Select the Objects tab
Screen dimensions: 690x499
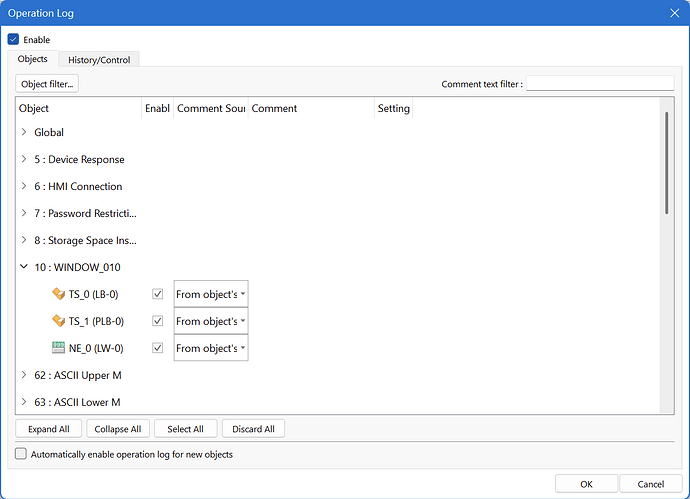(x=33, y=59)
